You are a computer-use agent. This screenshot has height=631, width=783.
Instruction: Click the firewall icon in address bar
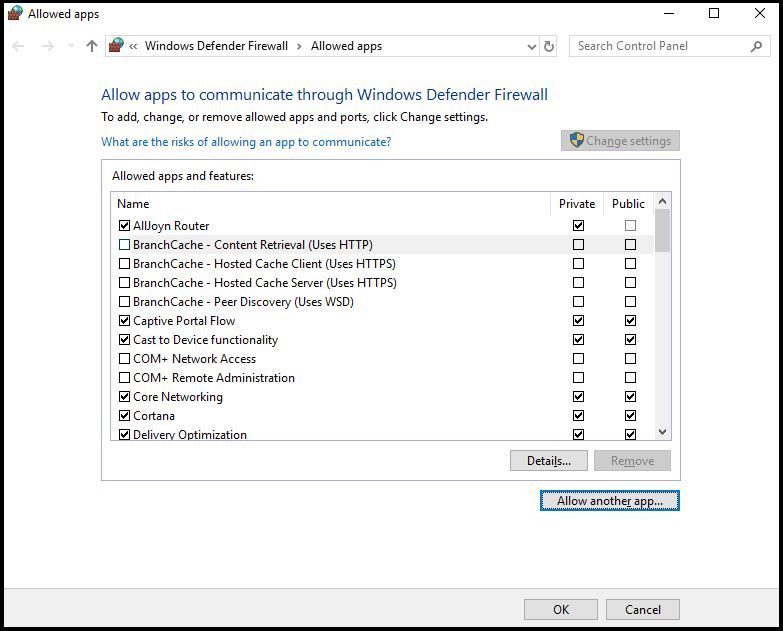point(116,45)
